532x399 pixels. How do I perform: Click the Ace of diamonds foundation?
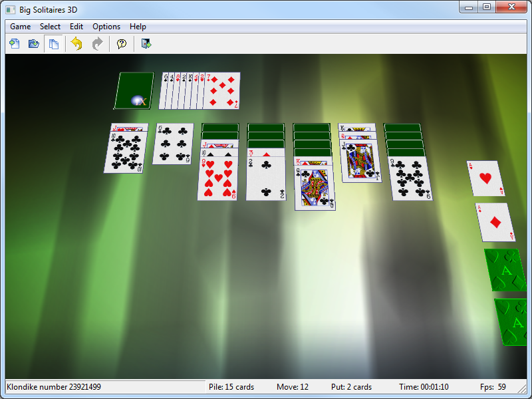tap(495, 222)
